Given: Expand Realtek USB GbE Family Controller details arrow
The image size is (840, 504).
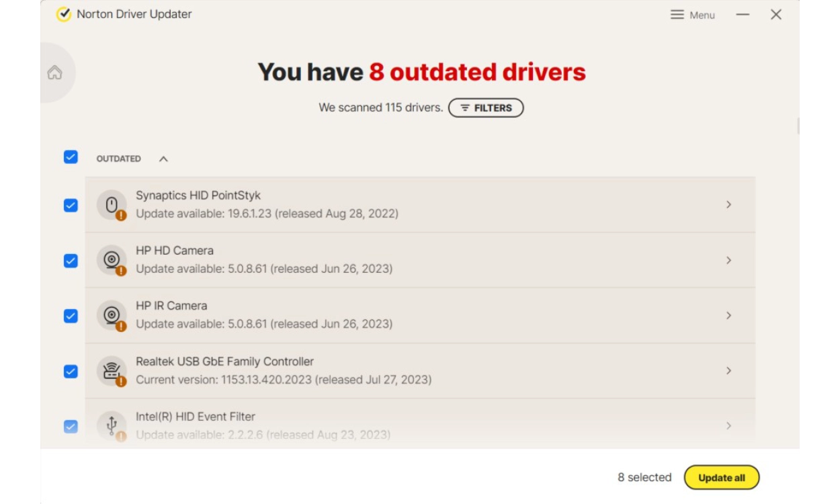Looking at the screenshot, I should coord(728,370).
